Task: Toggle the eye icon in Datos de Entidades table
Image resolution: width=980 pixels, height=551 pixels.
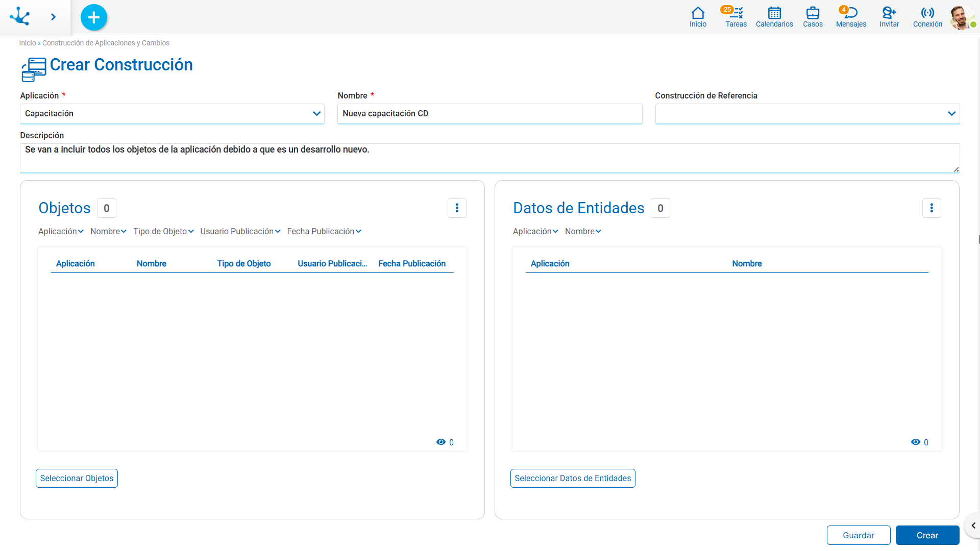Action: pyautogui.click(x=916, y=442)
